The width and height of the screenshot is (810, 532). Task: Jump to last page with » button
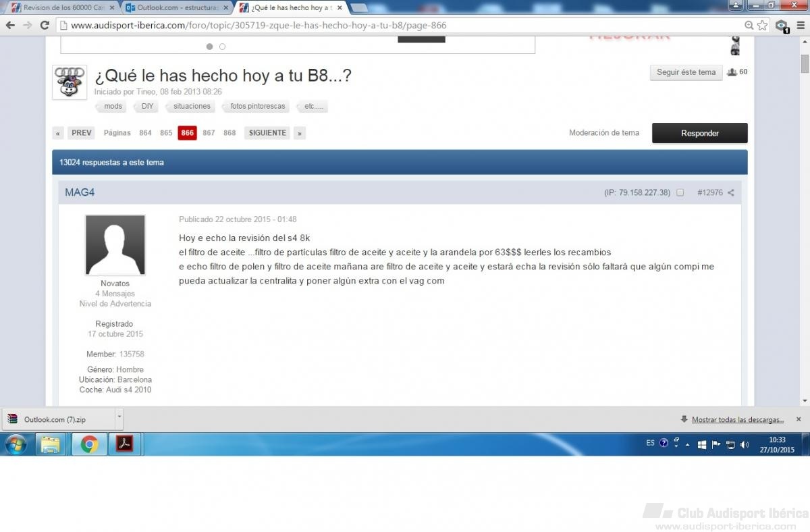(300, 133)
